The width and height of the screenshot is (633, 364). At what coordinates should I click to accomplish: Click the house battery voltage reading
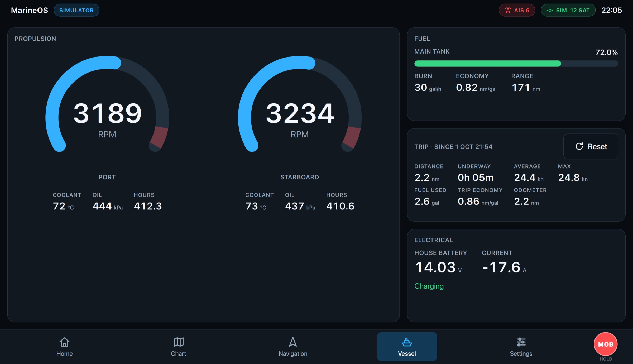click(438, 267)
